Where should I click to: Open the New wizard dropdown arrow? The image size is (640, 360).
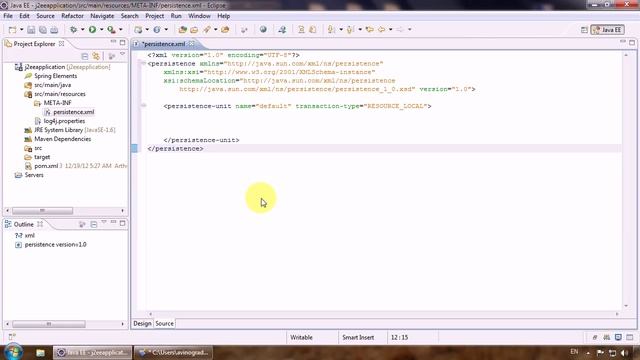coord(22,30)
